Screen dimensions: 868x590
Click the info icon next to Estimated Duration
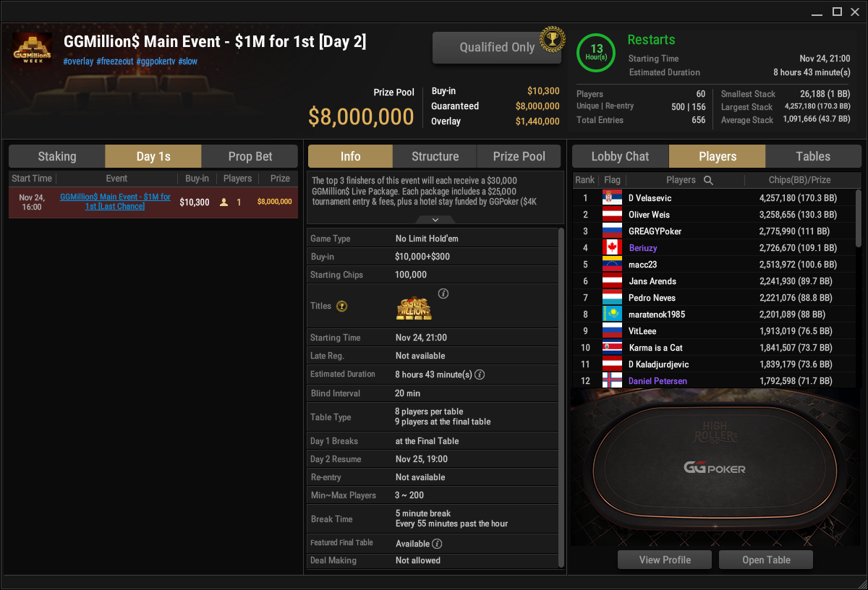pos(479,375)
